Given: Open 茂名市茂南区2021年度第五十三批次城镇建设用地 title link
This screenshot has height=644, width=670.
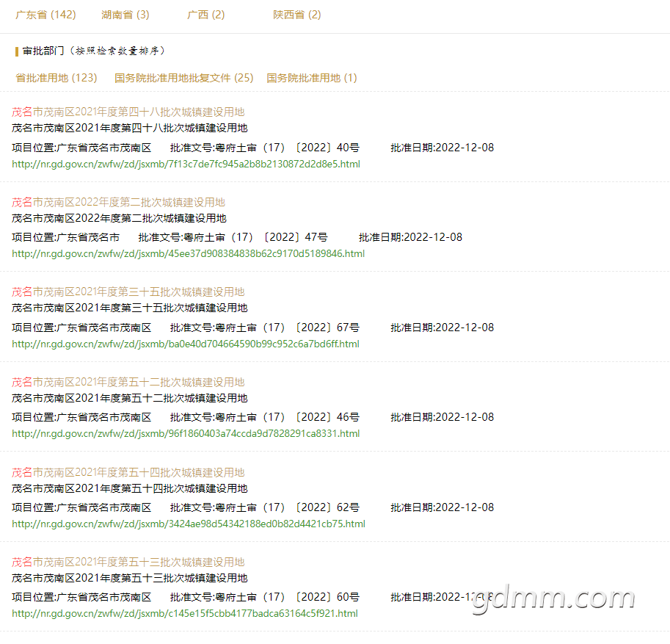Looking at the screenshot, I should 128,562.
